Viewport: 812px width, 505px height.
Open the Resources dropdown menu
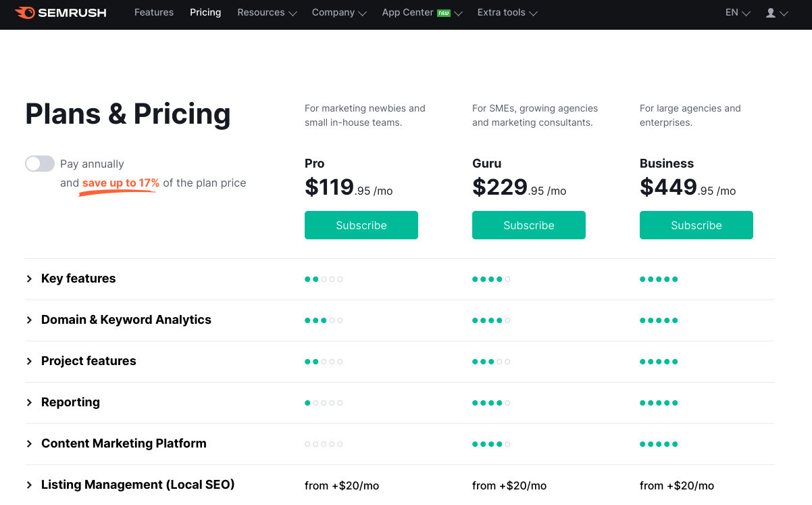pyautogui.click(x=267, y=13)
